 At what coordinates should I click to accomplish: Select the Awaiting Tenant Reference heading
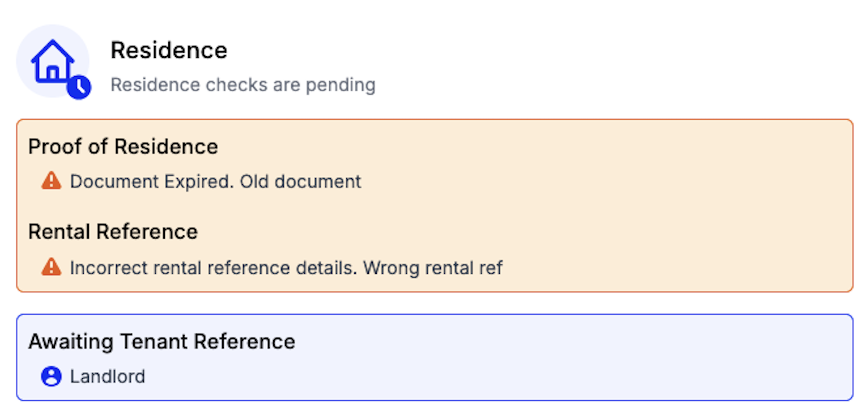click(x=162, y=341)
